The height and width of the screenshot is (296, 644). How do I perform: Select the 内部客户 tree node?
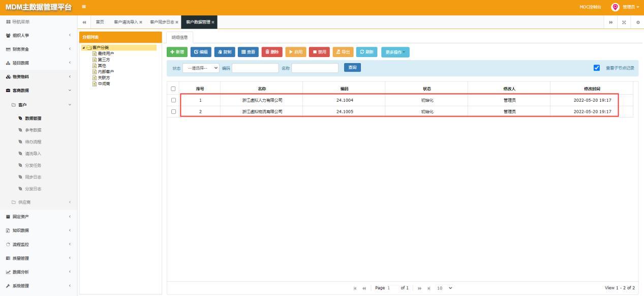click(x=106, y=72)
